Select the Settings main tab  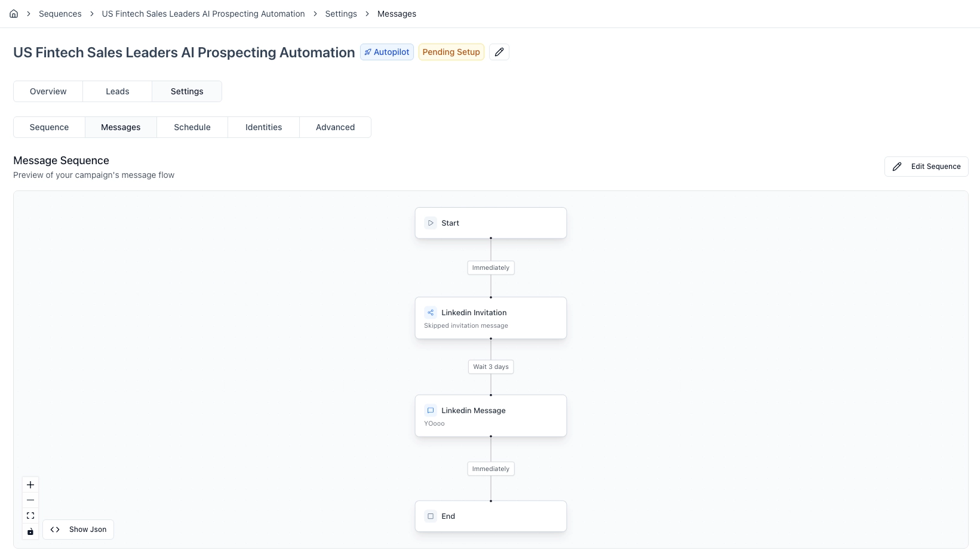pyautogui.click(x=187, y=91)
